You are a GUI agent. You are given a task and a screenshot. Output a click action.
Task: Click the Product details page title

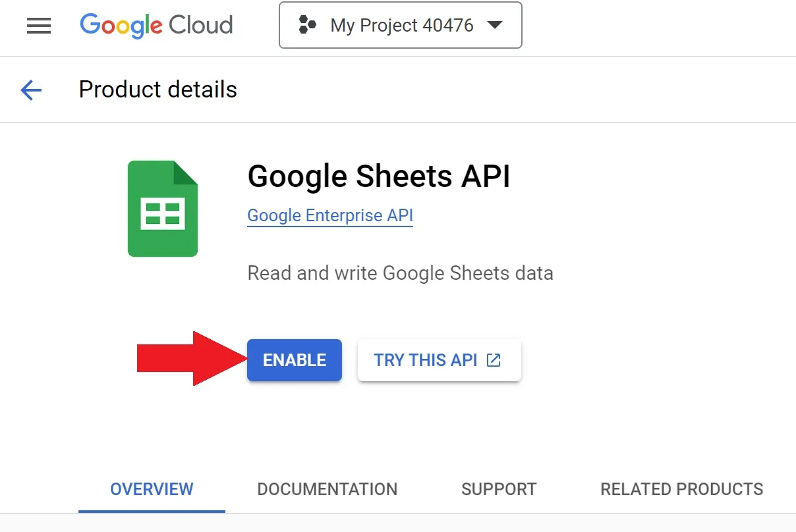point(157,90)
